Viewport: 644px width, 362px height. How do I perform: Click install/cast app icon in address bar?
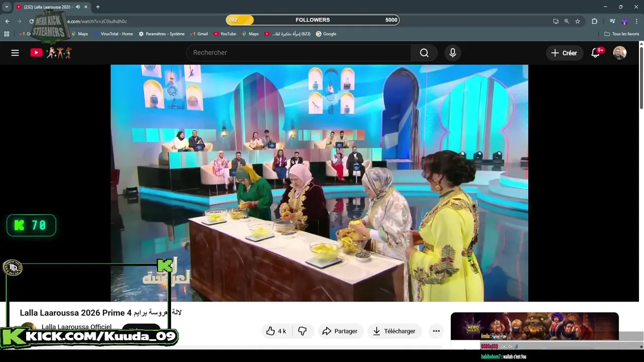coord(556,21)
